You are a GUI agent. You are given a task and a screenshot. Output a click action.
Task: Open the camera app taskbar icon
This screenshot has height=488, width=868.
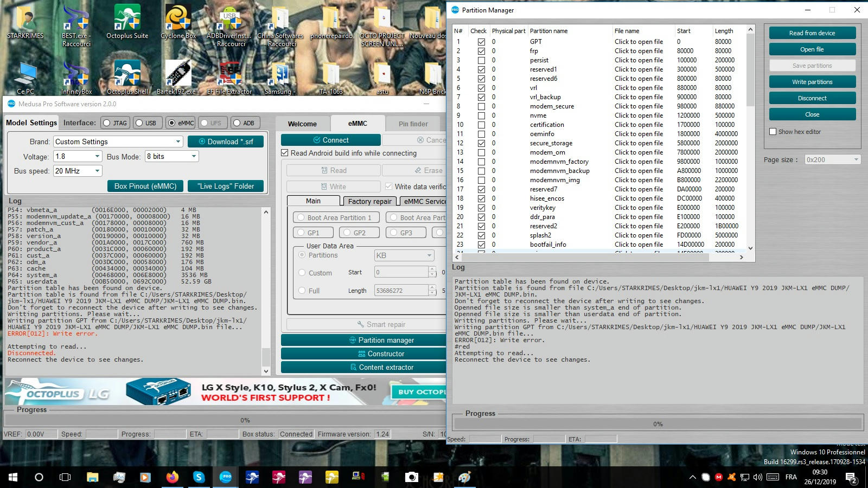[412, 477]
